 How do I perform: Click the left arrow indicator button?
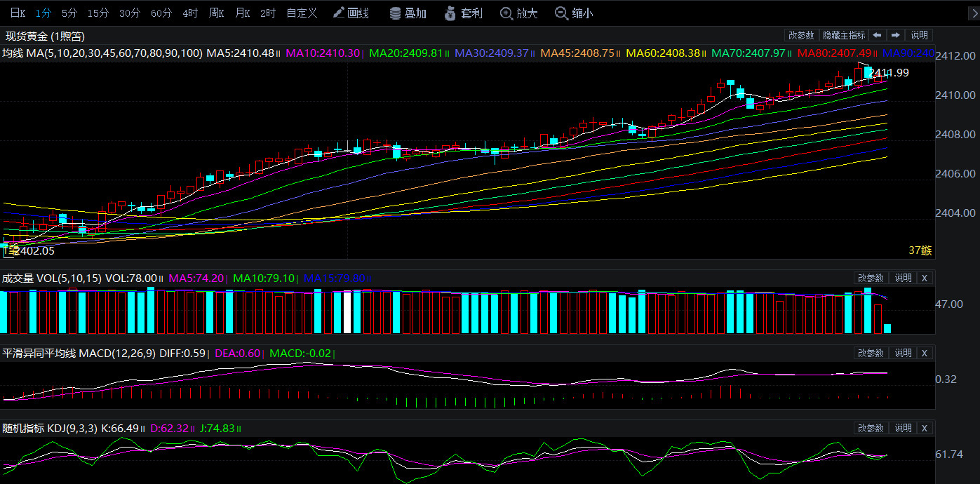[877, 35]
